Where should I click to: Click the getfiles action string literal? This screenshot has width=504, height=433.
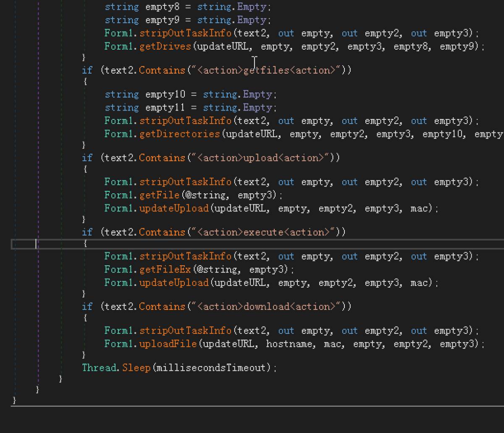click(x=266, y=71)
